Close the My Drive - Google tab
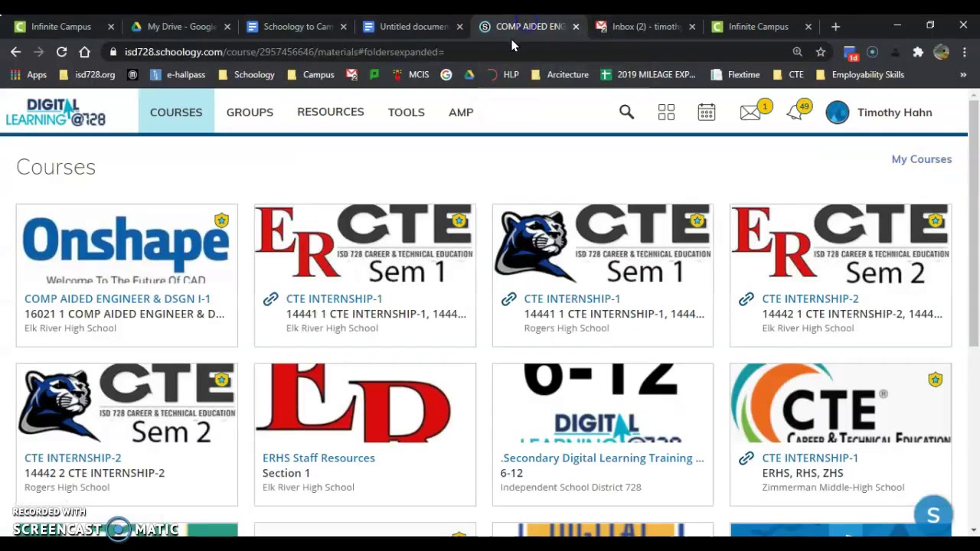980x551 pixels. pyautogui.click(x=227, y=27)
